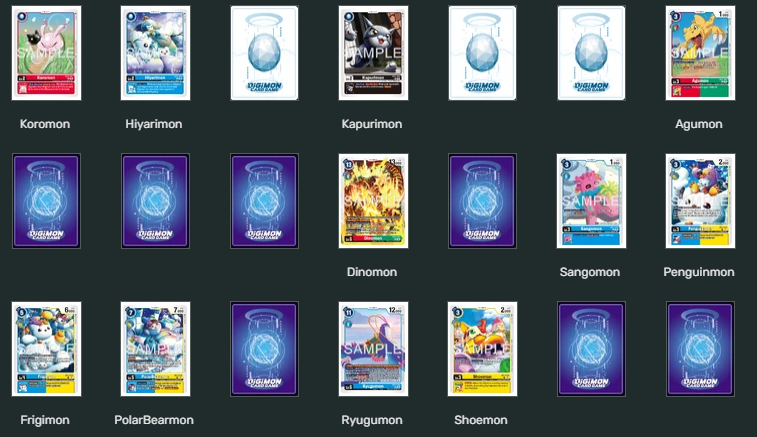Choose the Frigimon card thumbnail

[46, 349]
